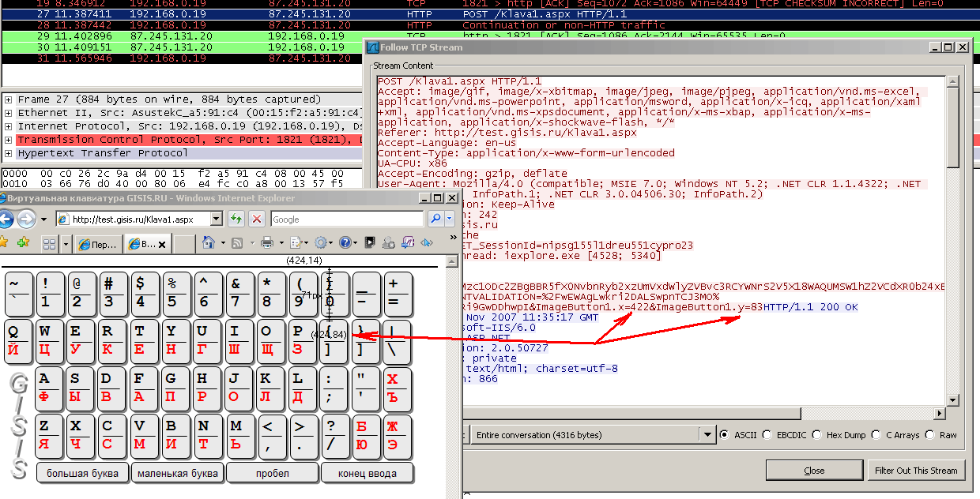The image size is (980, 499).
Task: Click the Messenger buddy icon in IE toolbar
Action: (x=389, y=242)
